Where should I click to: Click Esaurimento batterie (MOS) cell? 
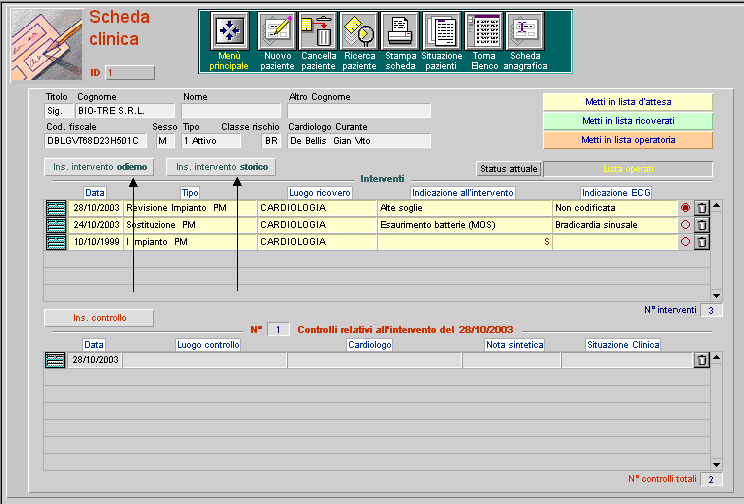click(x=465, y=225)
